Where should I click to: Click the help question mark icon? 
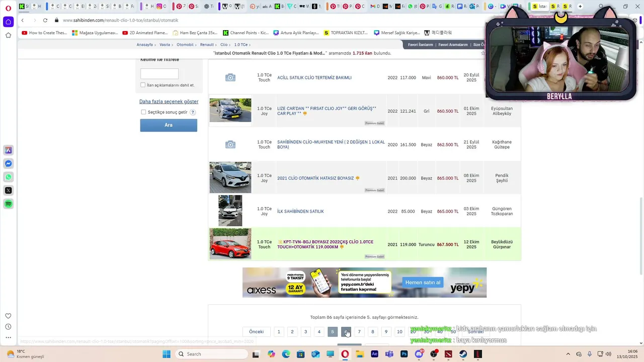coord(193,112)
